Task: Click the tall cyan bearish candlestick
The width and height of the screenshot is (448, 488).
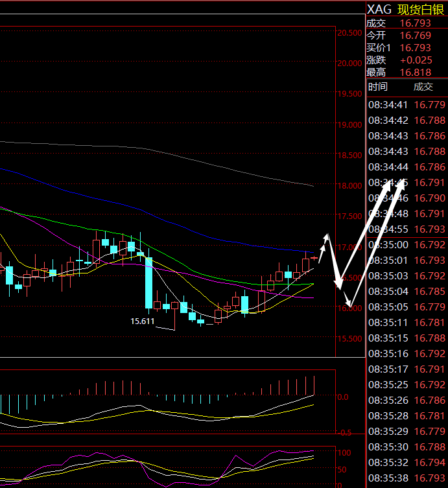Action: coord(148,283)
